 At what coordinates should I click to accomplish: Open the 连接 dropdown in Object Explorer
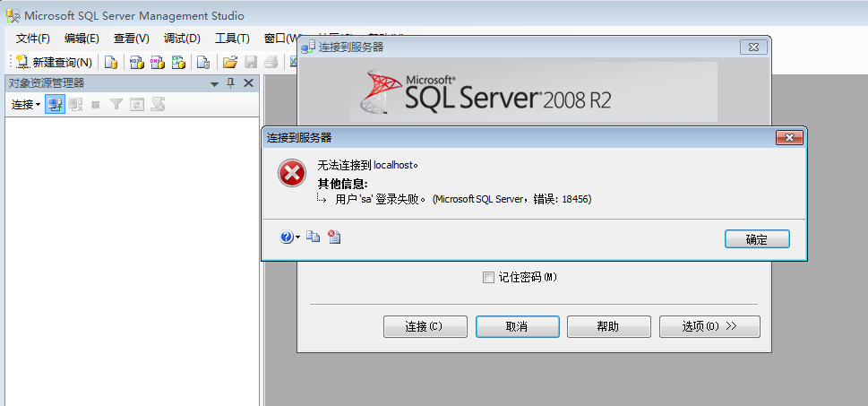[x=25, y=104]
